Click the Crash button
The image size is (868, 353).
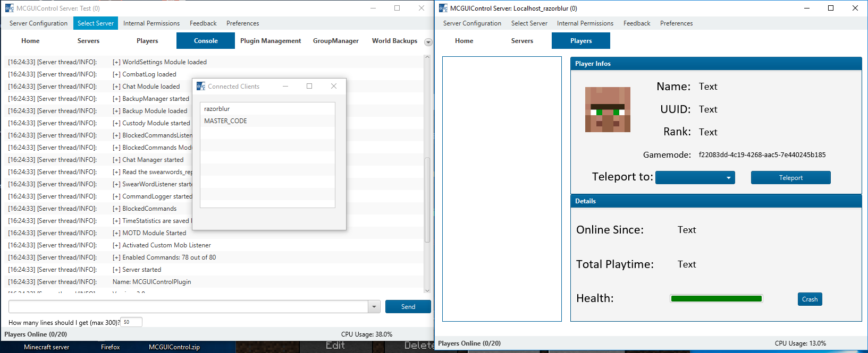tap(810, 299)
